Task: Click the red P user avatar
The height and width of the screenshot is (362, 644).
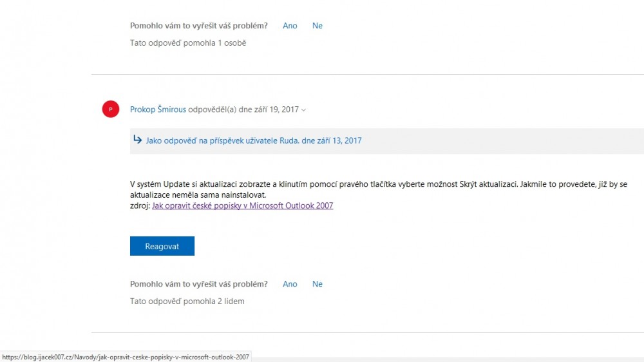Action: pyautogui.click(x=111, y=110)
